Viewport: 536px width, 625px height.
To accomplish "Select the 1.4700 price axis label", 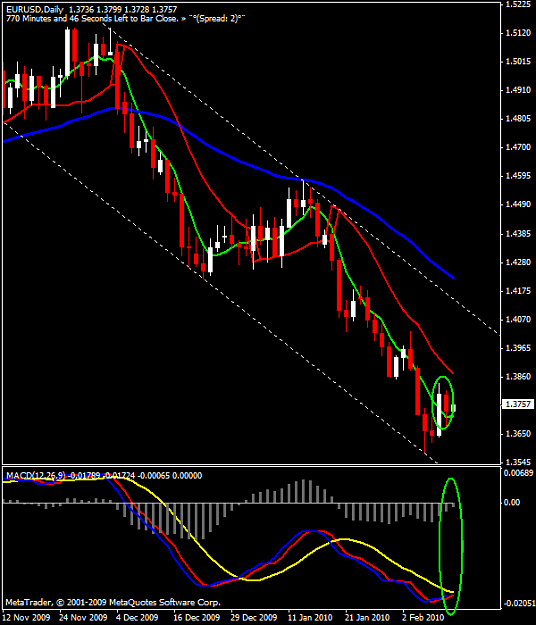I will [518, 147].
